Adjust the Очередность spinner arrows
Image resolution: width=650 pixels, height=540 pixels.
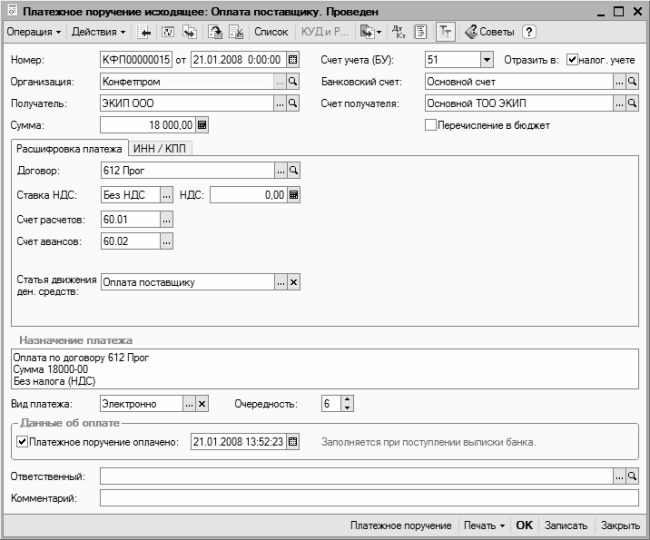[x=347, y=404]
